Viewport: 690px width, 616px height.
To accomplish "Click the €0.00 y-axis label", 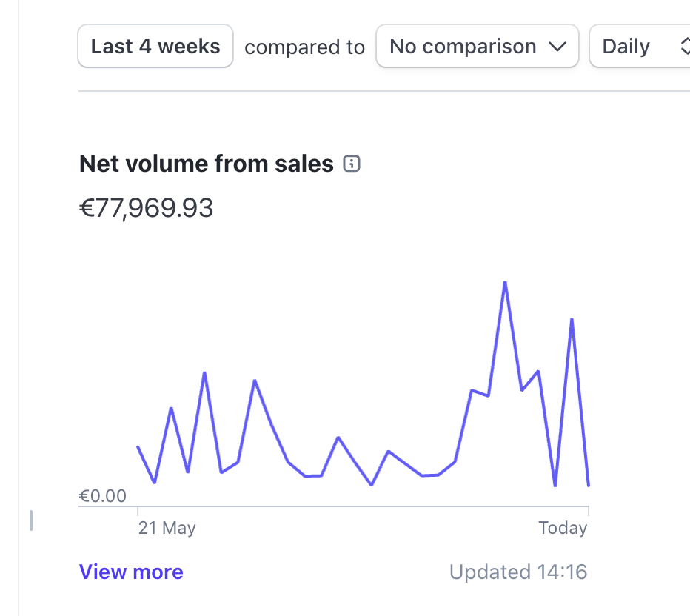I will coord(103,496).
